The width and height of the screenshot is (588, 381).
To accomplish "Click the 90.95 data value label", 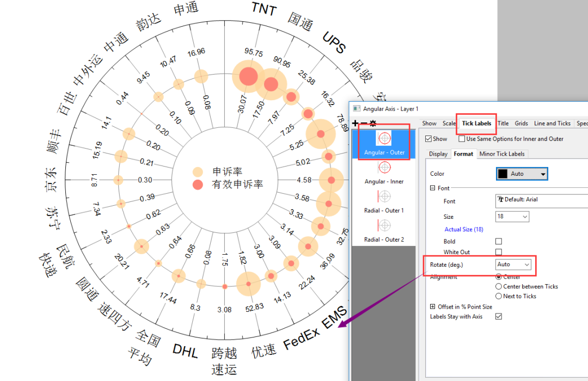I will pyautogui.click(x=281, y=62).
